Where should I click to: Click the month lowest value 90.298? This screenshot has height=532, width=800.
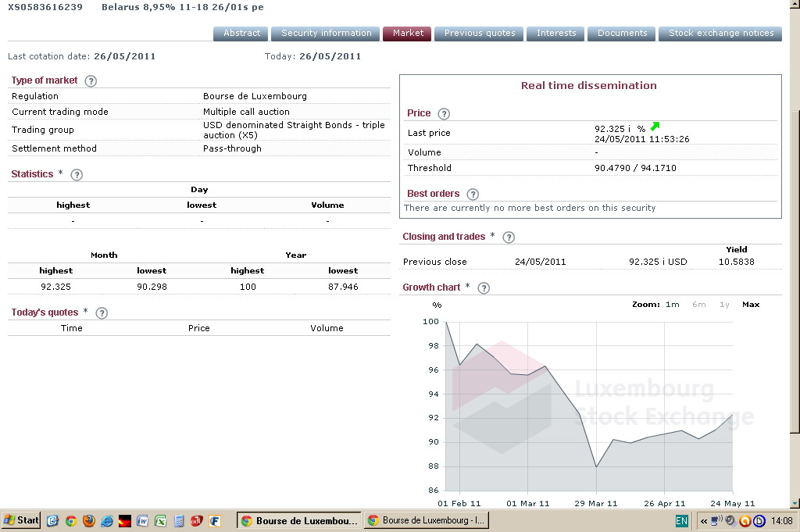pyautogui.click(x=152, y=287)
